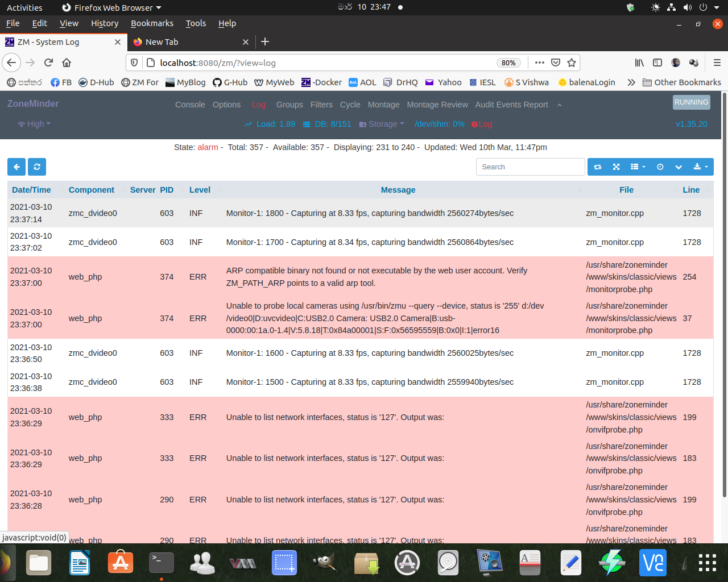Click the fullscreen expand arrows icon

616,167
